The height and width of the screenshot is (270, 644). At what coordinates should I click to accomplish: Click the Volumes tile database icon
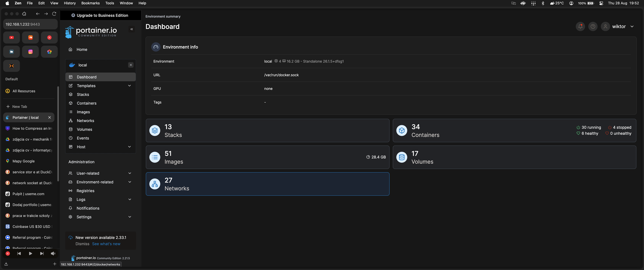tap(402, 157)
